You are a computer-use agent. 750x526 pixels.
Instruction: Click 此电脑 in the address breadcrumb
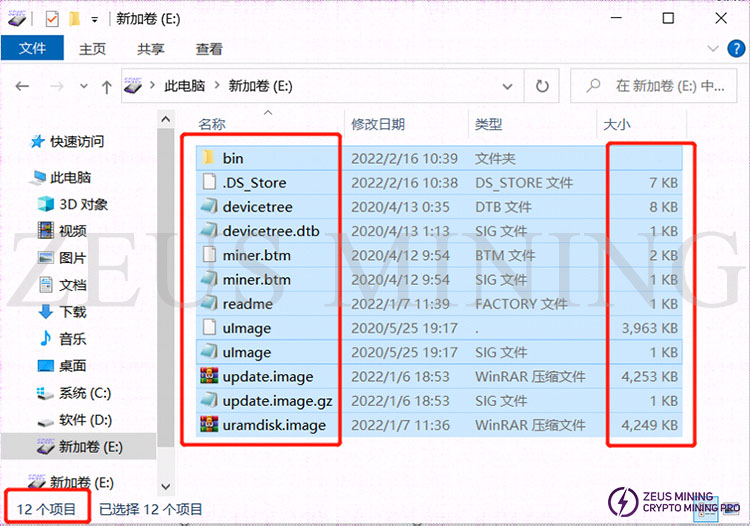click(185, 86)
